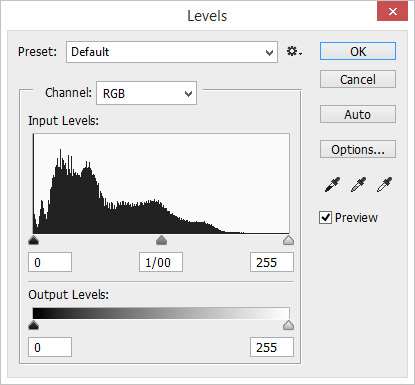Select the black point eyedropper
The height and width of the screenshot is (385, 415).
click(x=332, y=184)
